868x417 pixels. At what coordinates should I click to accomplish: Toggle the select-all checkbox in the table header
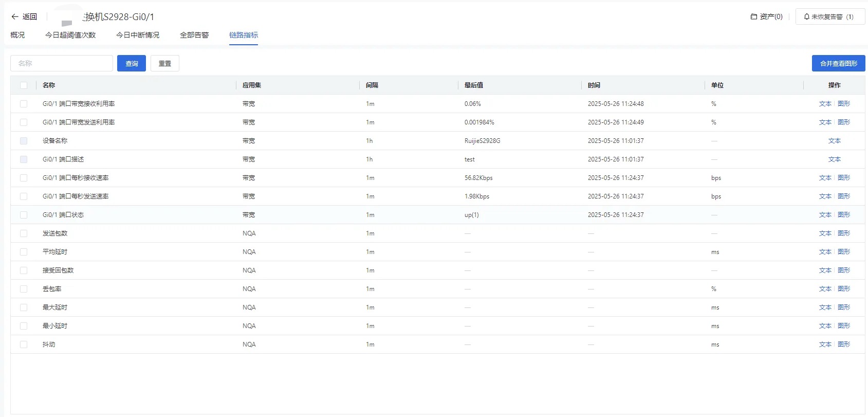coord(24,85)
